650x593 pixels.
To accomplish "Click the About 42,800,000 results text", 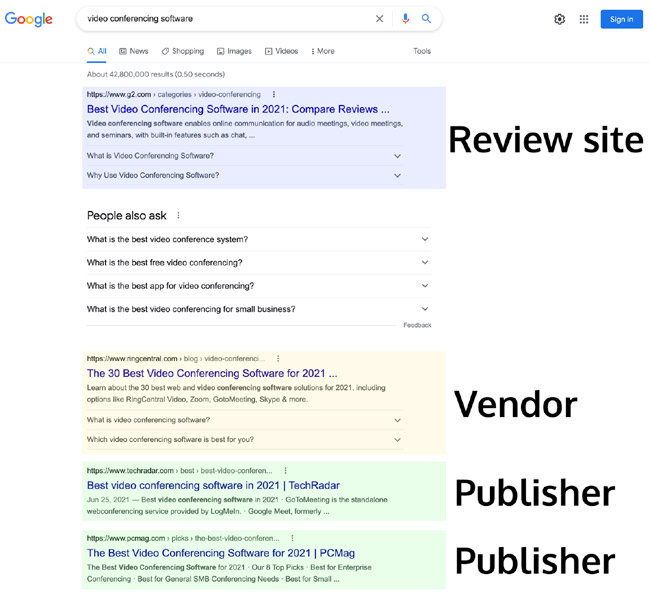I will (156, 74).
